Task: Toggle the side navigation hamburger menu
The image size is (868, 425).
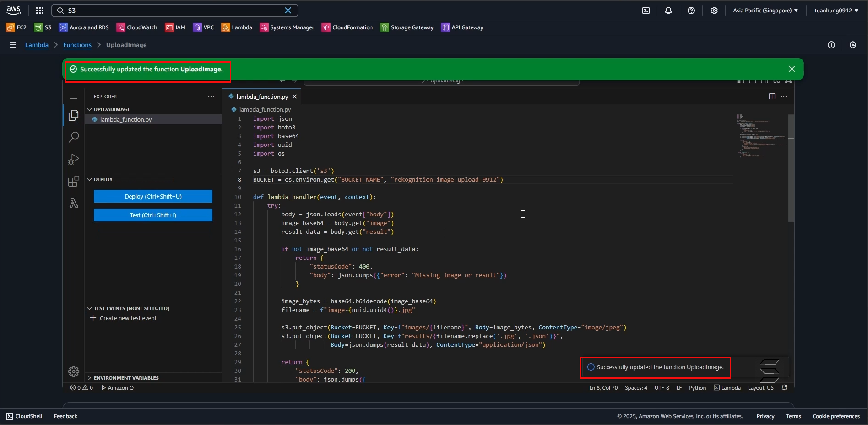Action: [13, 45]
